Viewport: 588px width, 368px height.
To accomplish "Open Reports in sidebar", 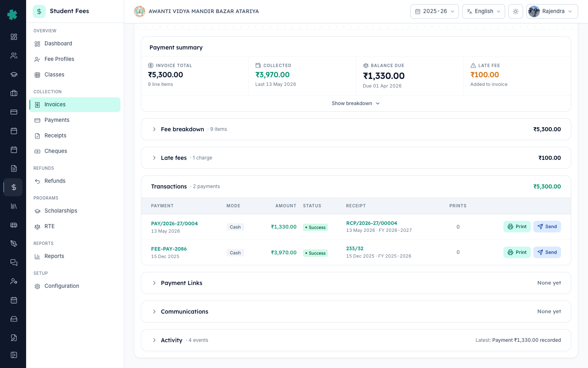I will pos(75,256).
